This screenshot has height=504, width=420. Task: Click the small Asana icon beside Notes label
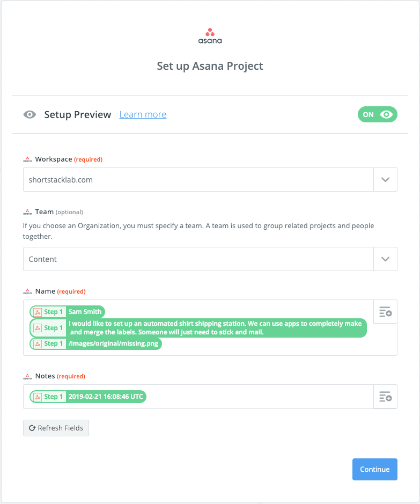27,376
